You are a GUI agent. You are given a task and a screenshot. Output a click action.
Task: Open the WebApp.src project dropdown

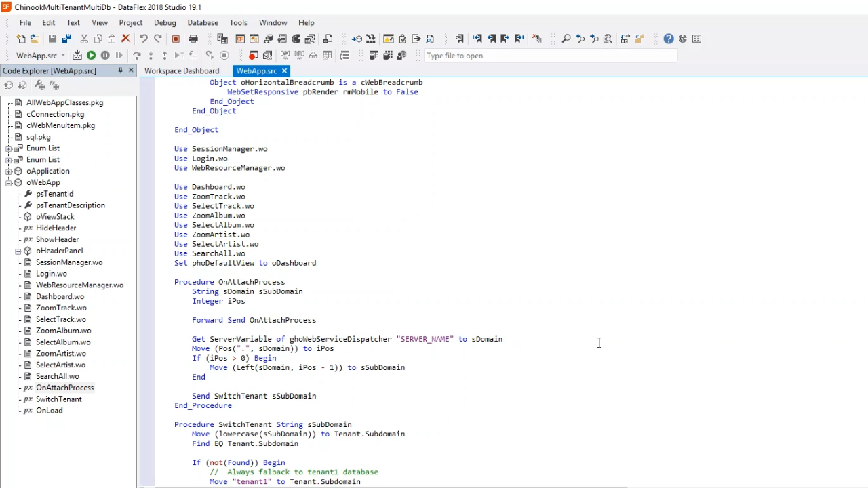63,56
